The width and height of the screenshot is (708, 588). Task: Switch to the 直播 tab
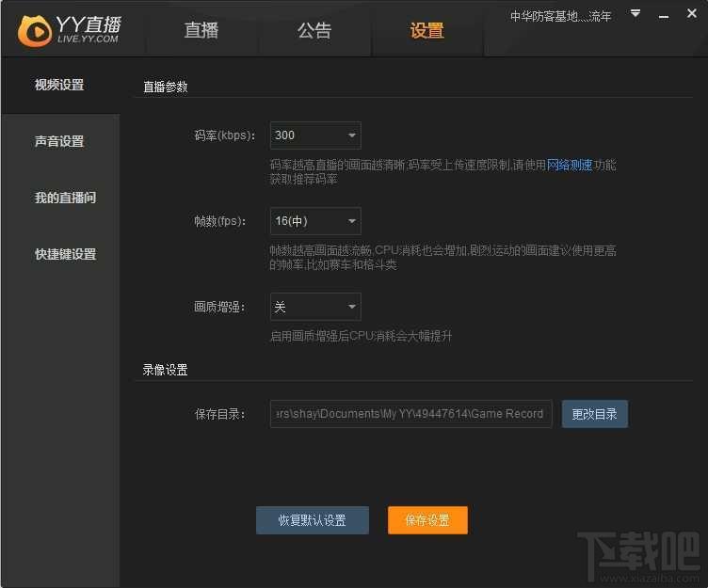point(201,31)
